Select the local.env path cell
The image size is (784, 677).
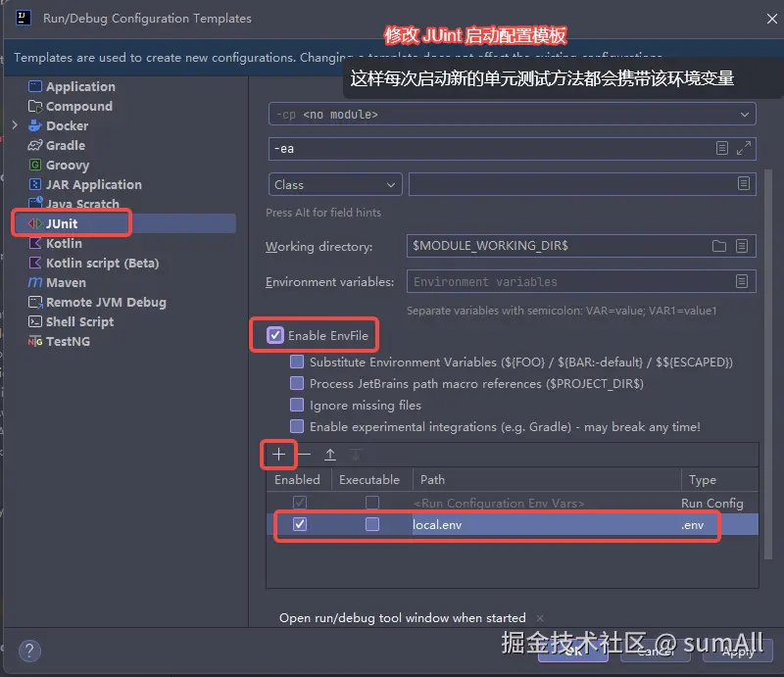click(545, 524)
